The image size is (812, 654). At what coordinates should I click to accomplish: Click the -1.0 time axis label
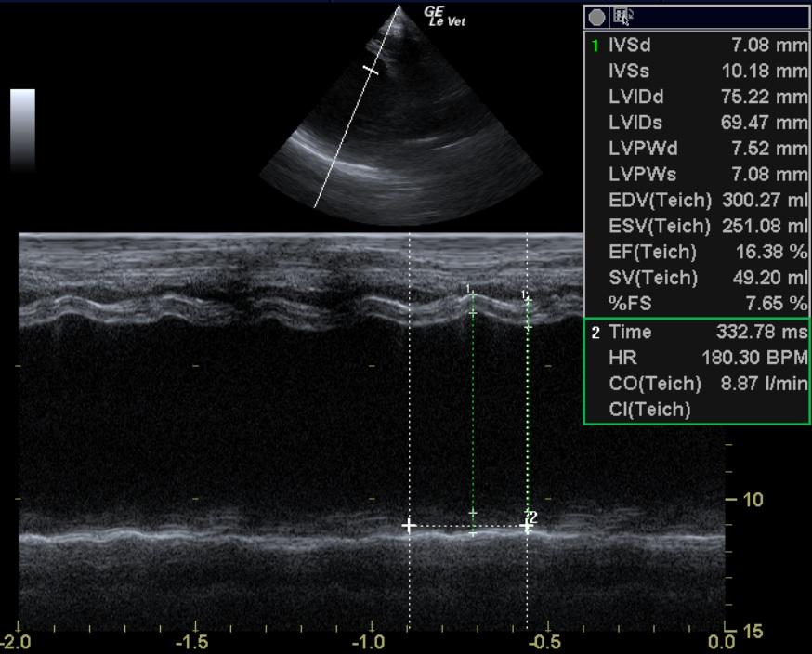[x=369, y=643]
